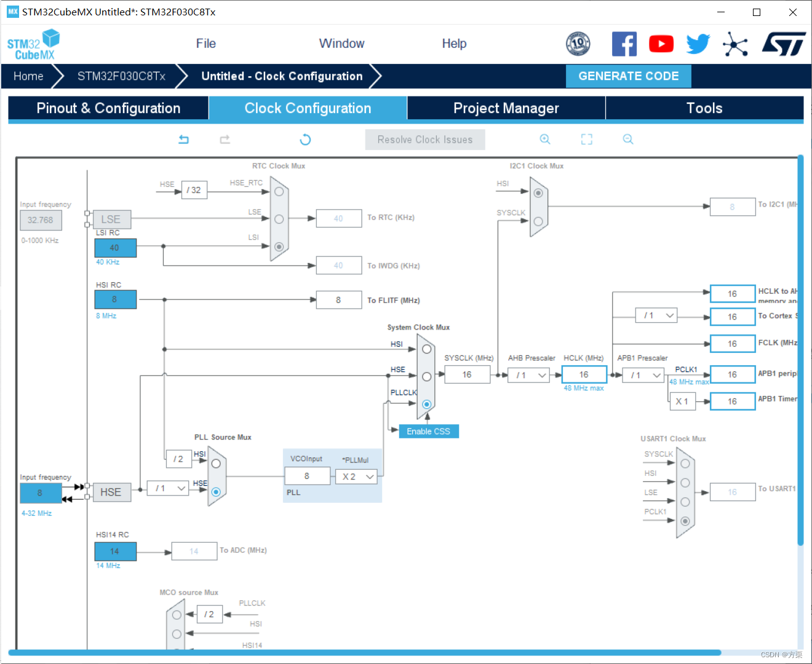812x664 pixels.
Task: Click the ST logo icon
Action: click(x=784, y=44)
